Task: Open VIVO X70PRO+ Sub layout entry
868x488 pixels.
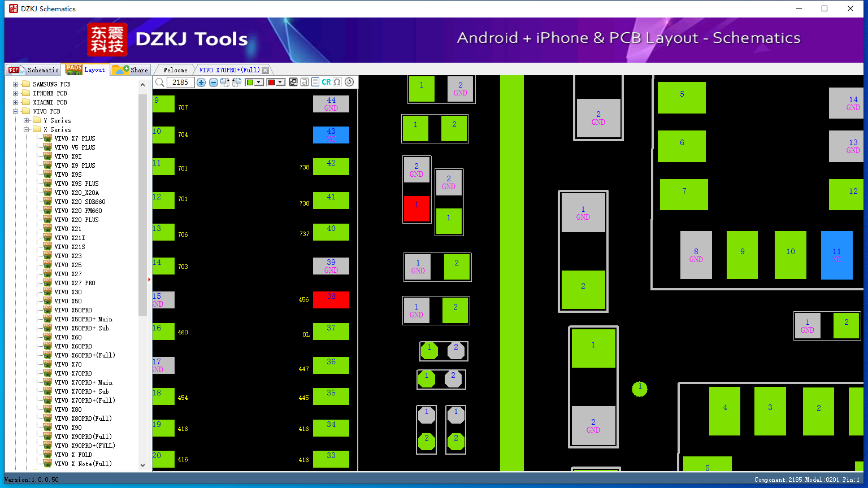Action: [81, 391]
